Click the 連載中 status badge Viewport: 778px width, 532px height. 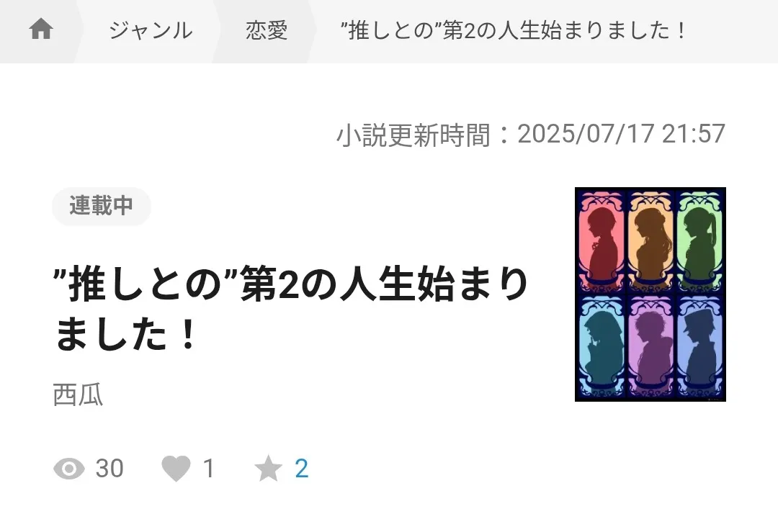coord(102,206)
